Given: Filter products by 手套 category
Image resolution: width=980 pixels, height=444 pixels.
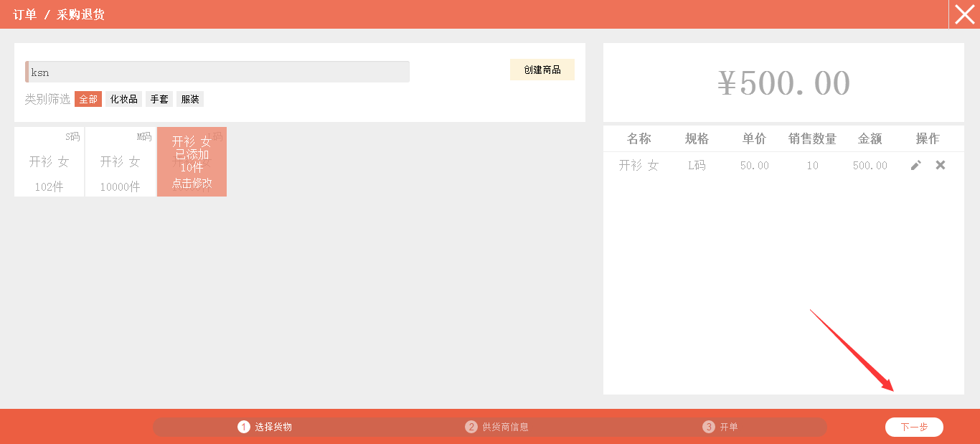Looking at the screenshot, I should click(x=159, y=99).
